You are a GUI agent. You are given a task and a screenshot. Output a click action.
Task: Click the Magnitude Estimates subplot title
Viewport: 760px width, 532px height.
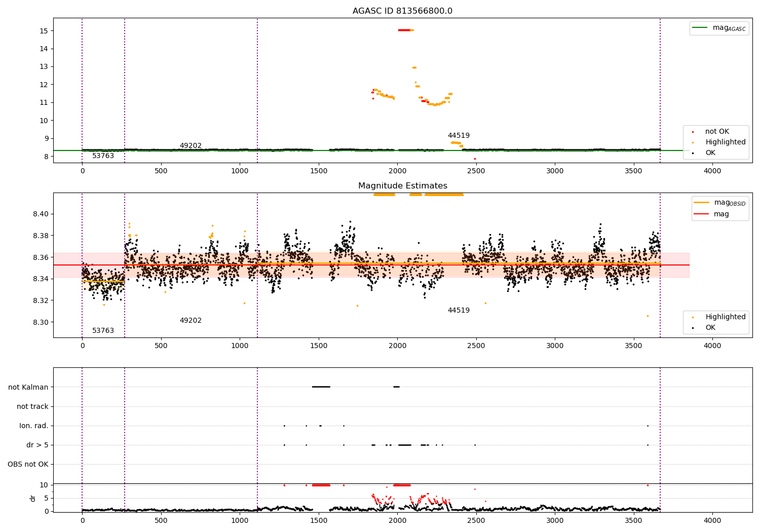[402, 186]
